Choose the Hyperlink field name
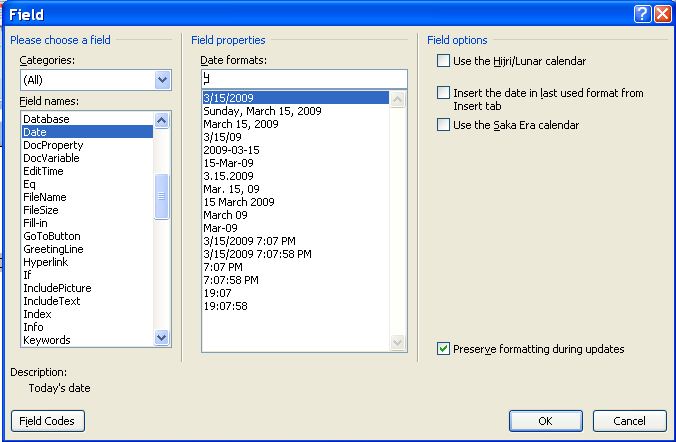676x442 pixels. tap(47, 262)
